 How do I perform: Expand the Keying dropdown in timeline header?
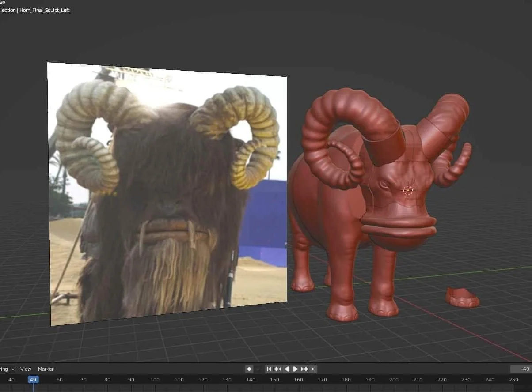[x=8, y=369]
